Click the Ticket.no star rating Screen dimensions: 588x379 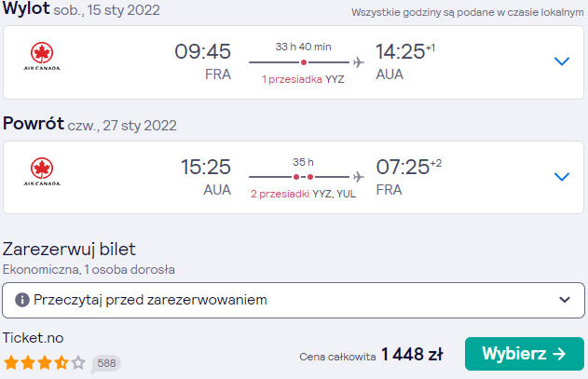coord(45,363)
